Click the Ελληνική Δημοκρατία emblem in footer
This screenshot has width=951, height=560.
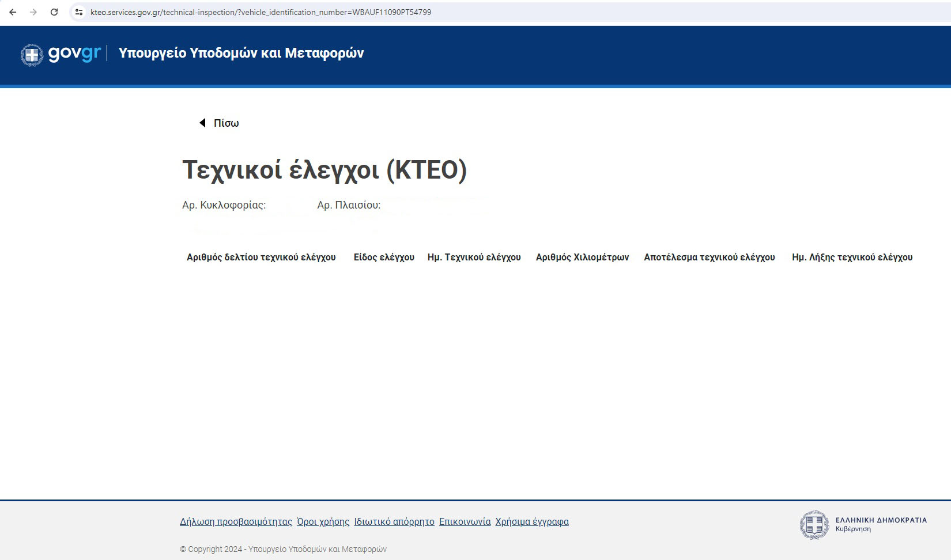814,525
